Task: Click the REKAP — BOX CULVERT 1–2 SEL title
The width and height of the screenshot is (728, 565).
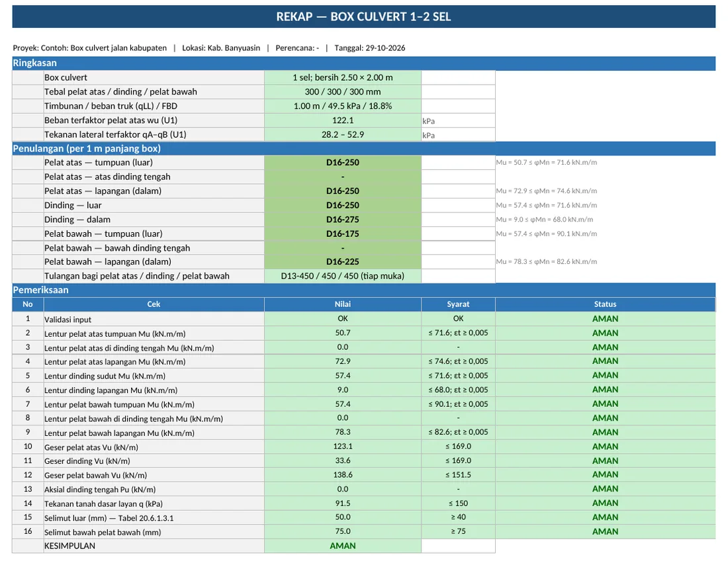Action: click(x=363, y=17)
